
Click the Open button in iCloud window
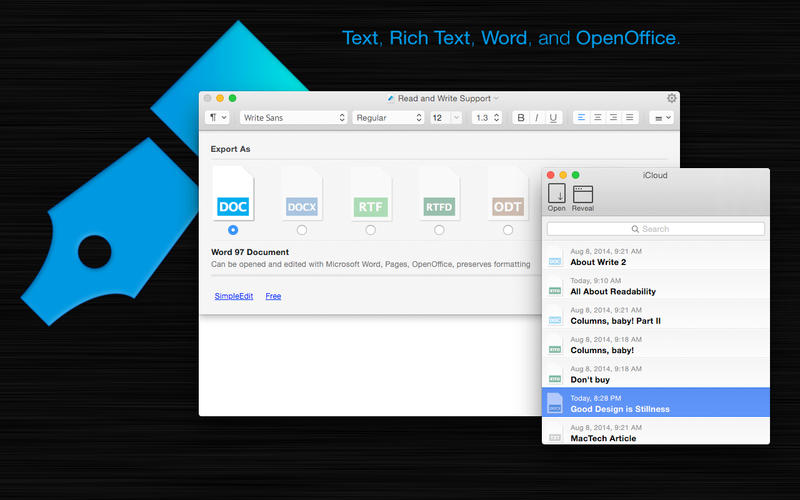557,198
